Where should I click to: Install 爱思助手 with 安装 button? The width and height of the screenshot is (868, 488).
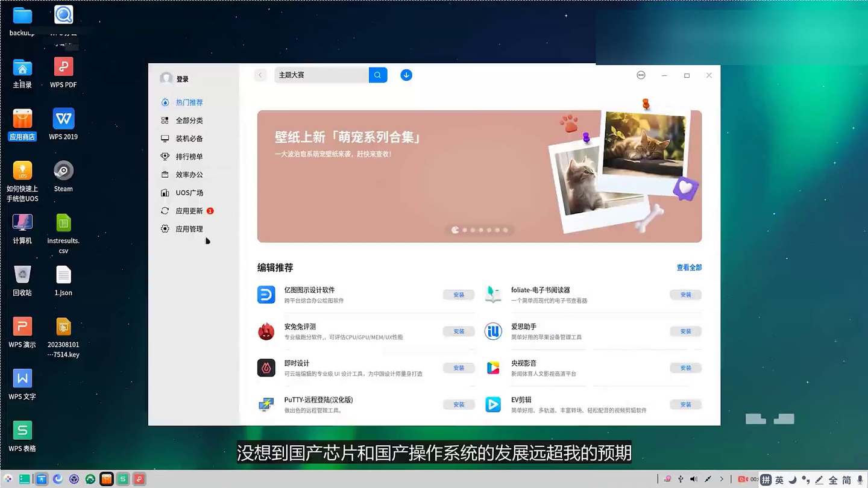coord(685,331)
